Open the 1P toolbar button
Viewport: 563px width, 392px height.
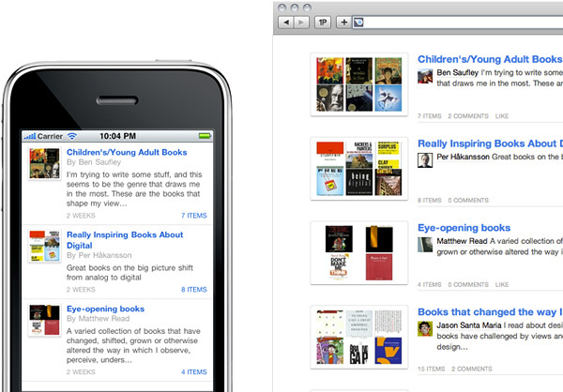coord(323,23)
